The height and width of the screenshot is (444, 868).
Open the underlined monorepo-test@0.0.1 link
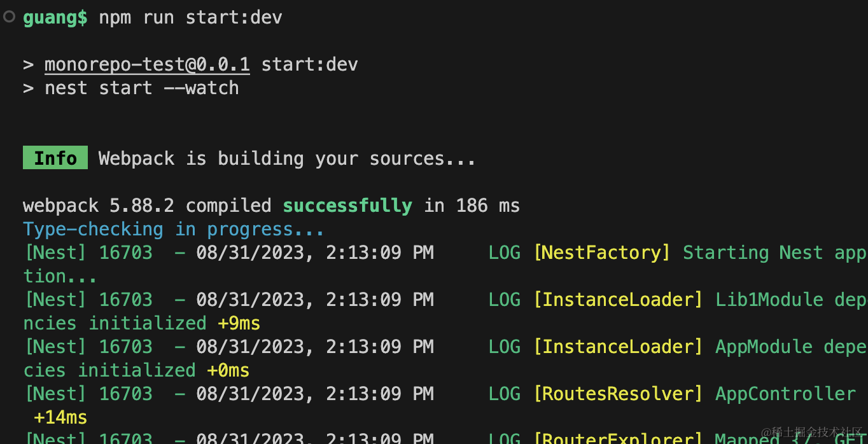pos(147,64)
